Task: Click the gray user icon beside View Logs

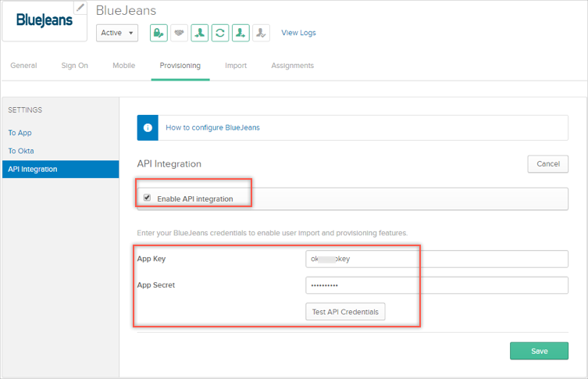Action: [x=261, y=33]
